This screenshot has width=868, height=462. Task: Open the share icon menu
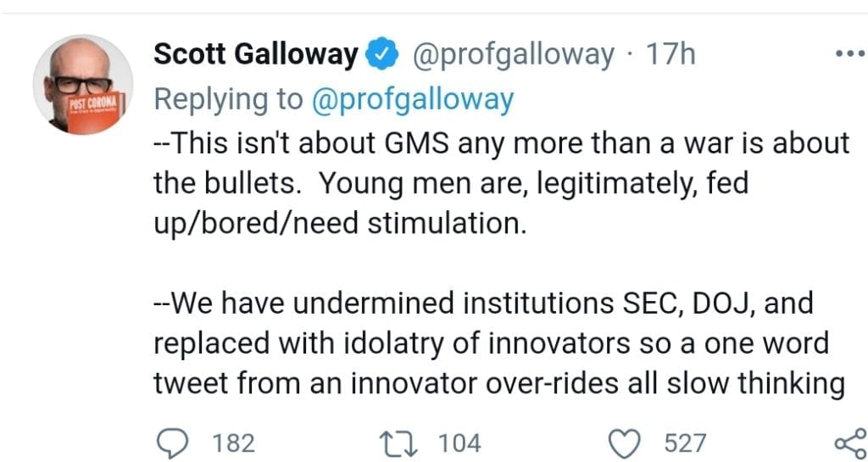coord(851,443)
